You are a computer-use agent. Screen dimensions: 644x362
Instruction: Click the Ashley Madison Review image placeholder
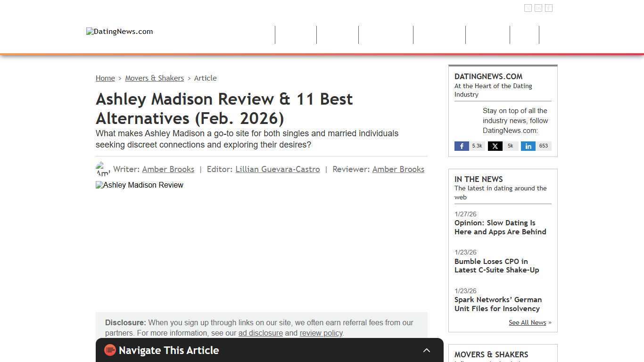pos(139,185)
